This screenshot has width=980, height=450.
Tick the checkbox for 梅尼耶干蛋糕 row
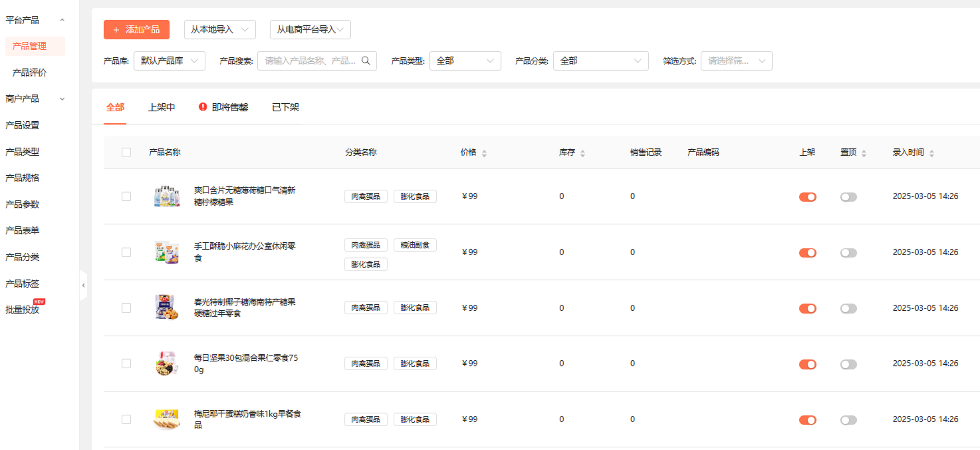[x=126, y=419]
